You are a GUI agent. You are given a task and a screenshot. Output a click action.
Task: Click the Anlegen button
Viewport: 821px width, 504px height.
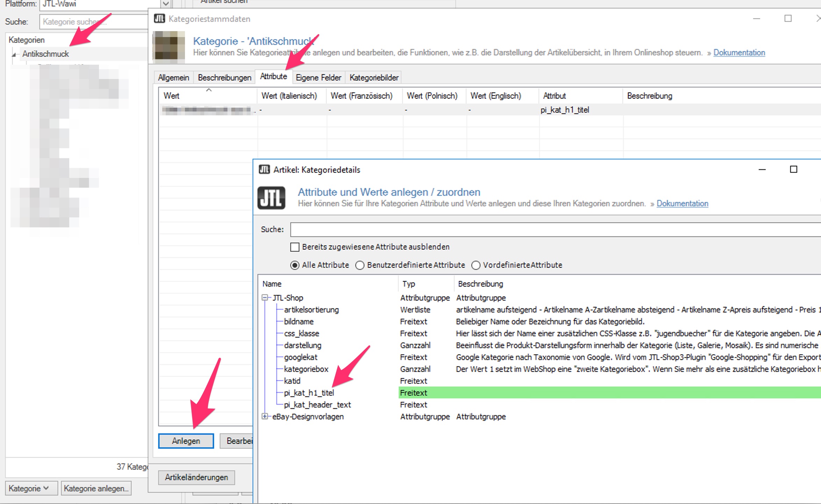click(186, 441)
